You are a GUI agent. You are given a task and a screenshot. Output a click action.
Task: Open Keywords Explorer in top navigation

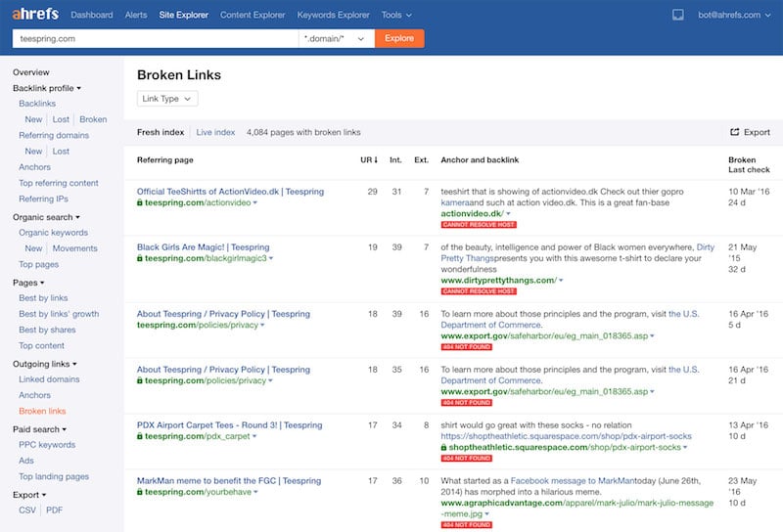click(334, 15)
